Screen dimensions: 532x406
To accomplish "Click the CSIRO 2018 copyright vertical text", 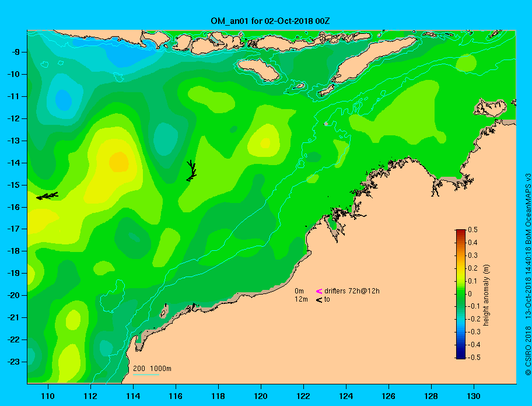I will click(x=527, y=275).
